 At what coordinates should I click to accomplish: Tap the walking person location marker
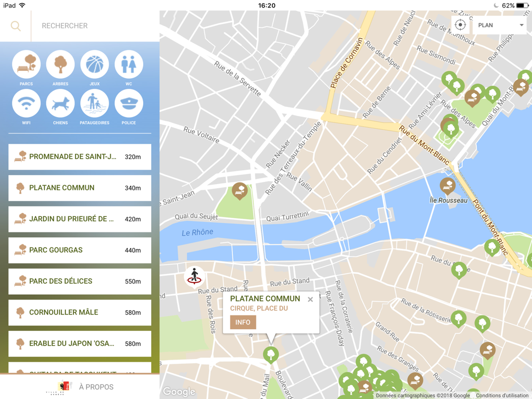(194, 277)
